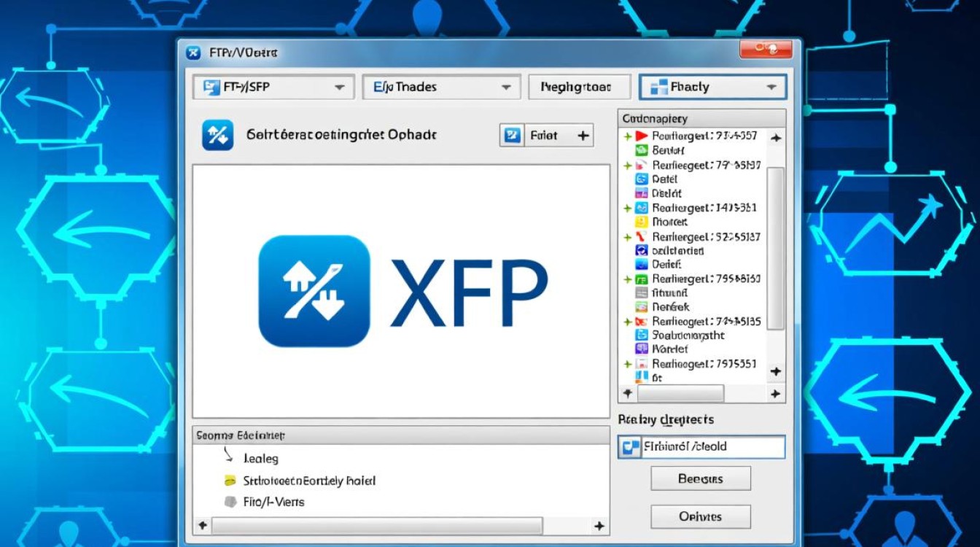980x547 pixels.
Task: Click the yellow folder icon in the bottom panel
Action: click(x=230, y=481)
